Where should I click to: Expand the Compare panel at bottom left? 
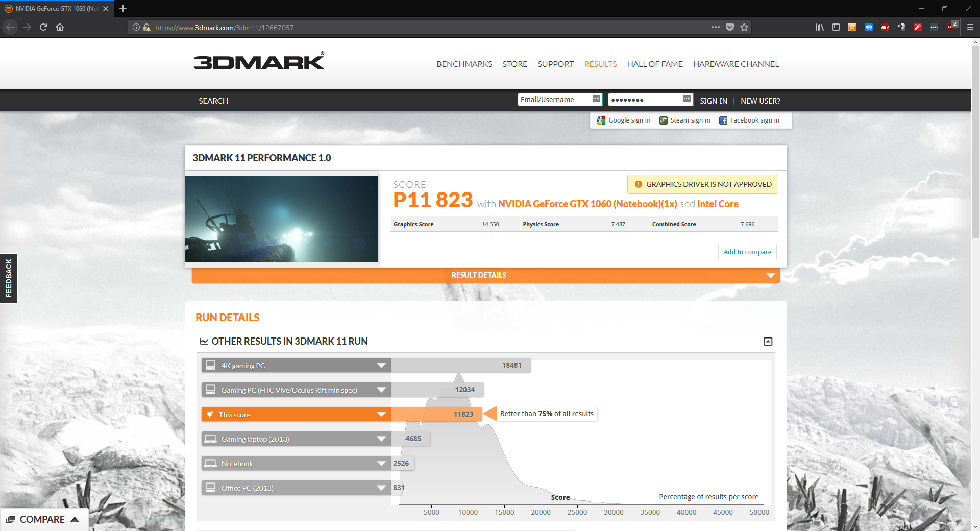[43, 520]
